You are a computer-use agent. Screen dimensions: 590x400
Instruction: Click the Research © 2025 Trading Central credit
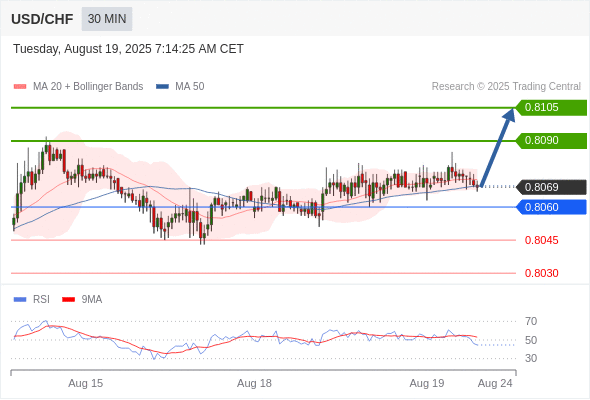506,87
